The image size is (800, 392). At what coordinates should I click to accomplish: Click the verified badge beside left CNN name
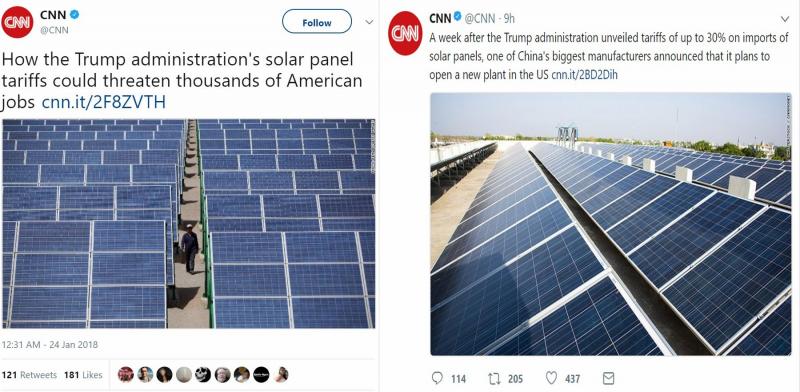click(x=74, y=14)
